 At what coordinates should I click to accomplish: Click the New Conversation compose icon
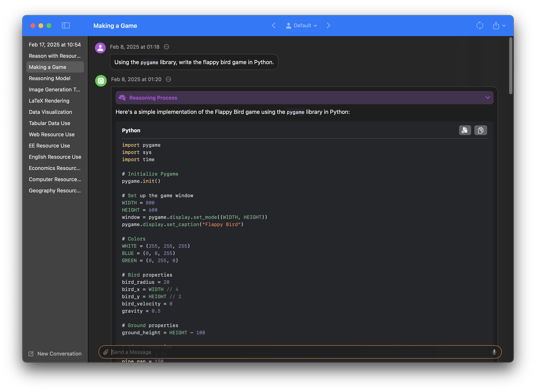(31, 354)
